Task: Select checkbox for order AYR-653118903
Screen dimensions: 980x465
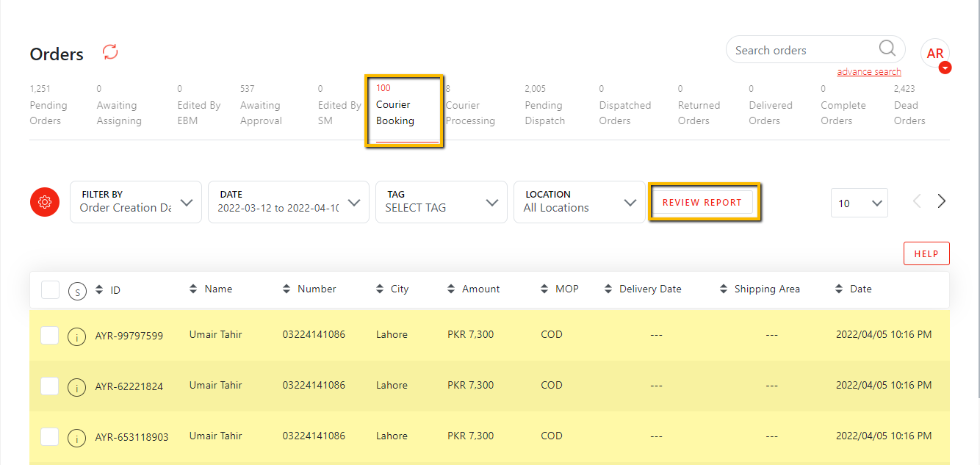Action: click(49, 436)
